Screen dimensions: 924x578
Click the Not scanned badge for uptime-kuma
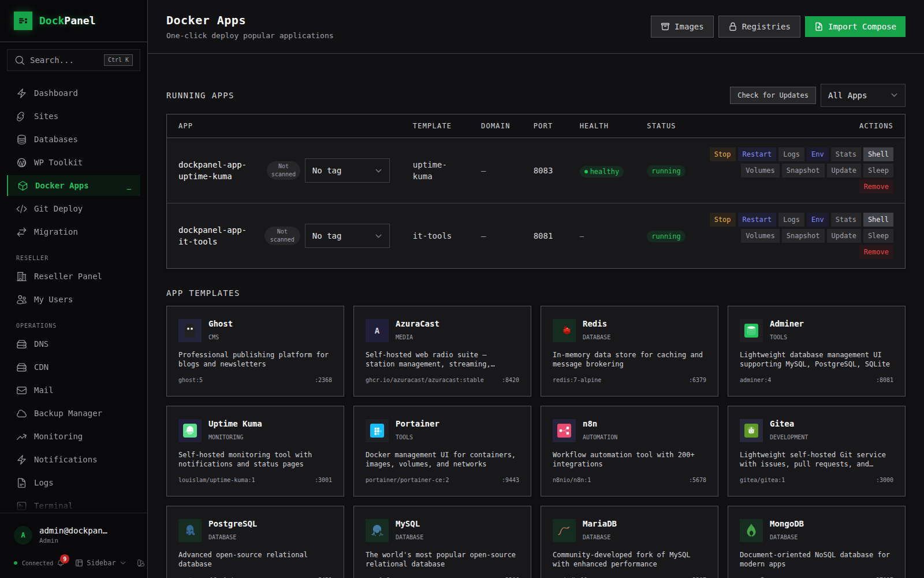(284, 171)
